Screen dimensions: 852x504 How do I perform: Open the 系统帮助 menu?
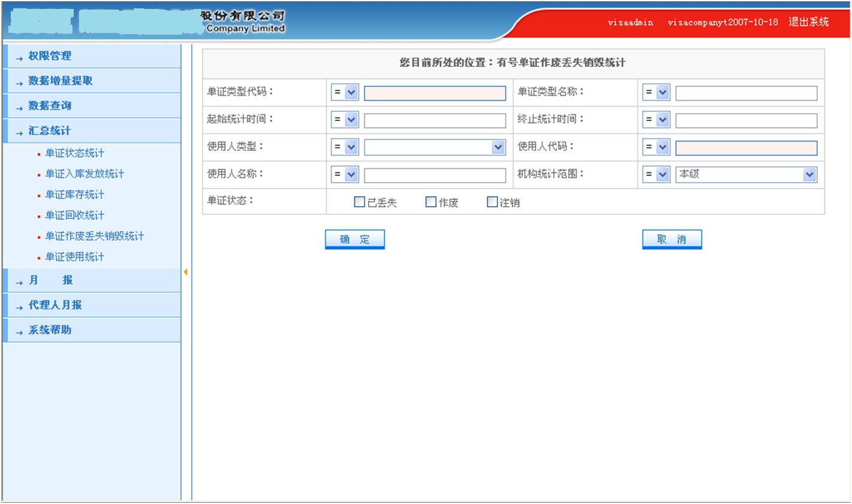point(92,330)
